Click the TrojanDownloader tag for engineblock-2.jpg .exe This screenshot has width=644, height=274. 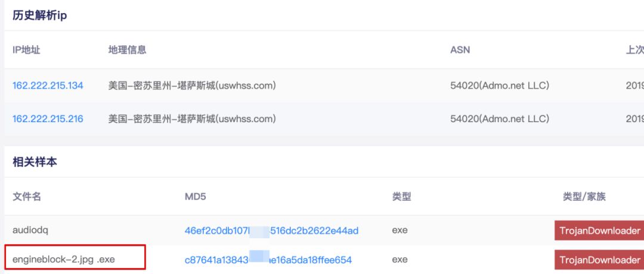[599, 260]
